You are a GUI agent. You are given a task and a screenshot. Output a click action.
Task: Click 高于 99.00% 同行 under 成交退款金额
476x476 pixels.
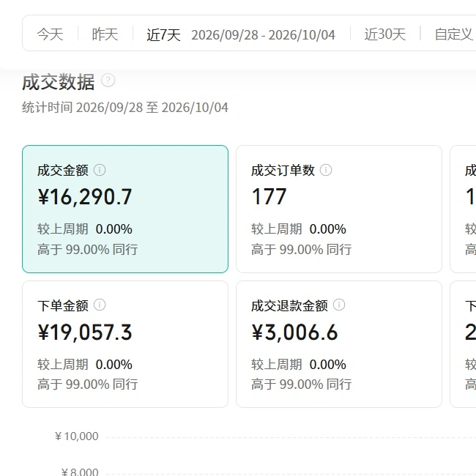(302, 384)
